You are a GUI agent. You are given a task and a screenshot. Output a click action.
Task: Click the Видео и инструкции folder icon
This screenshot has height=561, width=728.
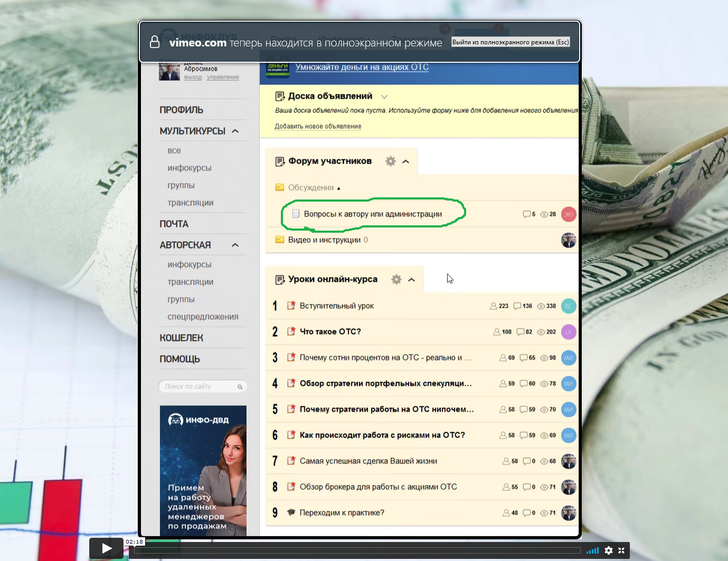coord(280,240)
